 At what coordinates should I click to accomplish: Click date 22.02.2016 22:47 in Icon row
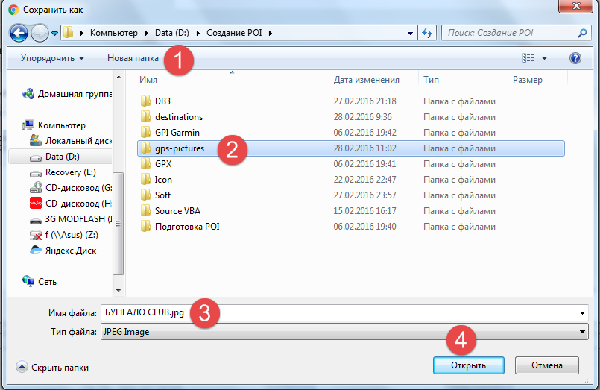[365, 180]
